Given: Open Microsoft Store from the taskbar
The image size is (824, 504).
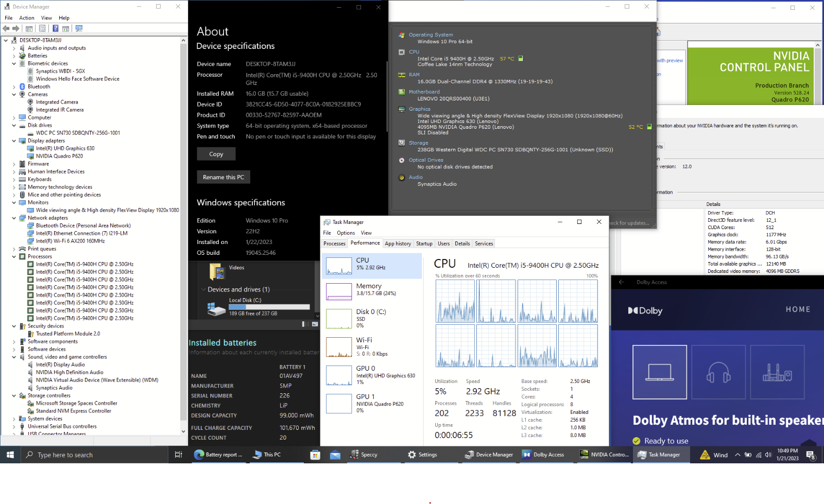Looking at the screenshot, I should 315,455.
